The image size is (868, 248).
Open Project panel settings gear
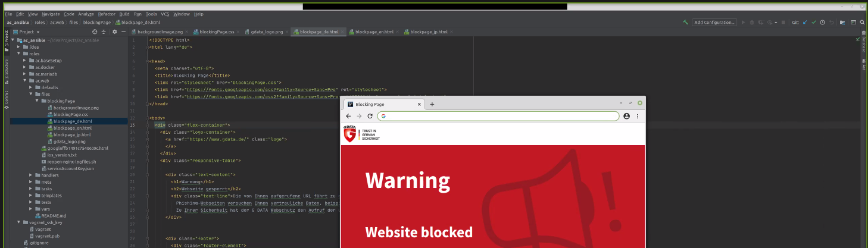tap(113, 32)
